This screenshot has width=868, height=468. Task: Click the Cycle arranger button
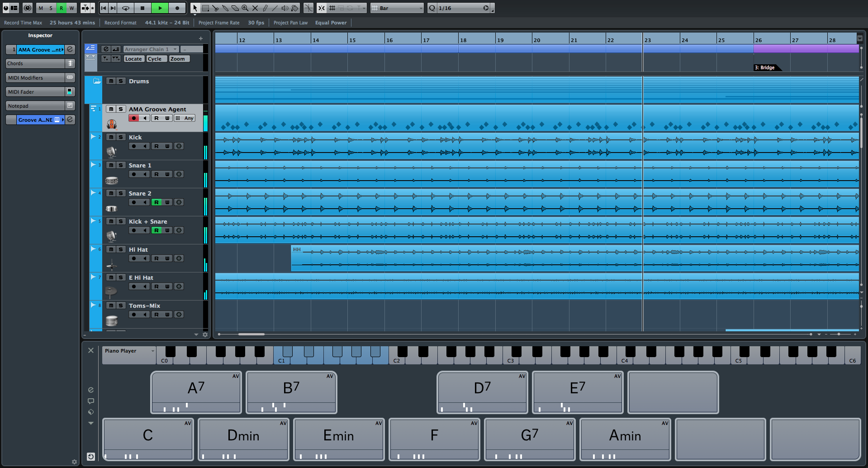point(156,58)
